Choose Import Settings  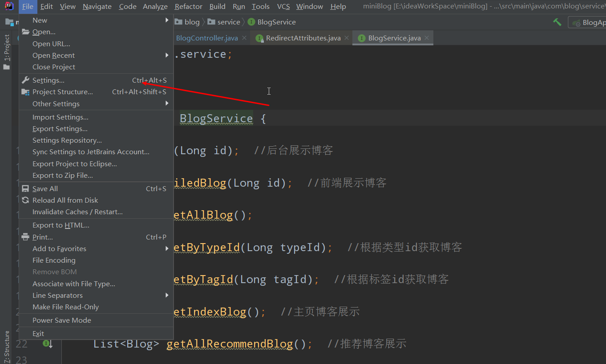click(96, 117)
